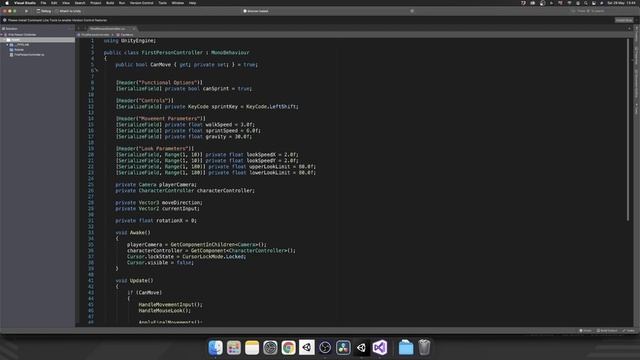
Task: Expand the _FPSLook folder tree node
Action: click(x=7, y=44)
